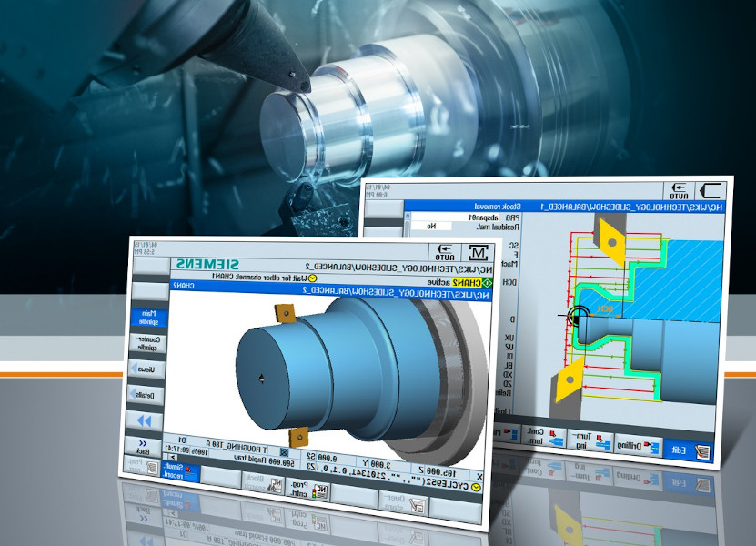Open the Turning softkey
This screenshot has width=756, height=546.
click(x=590, y=440)
